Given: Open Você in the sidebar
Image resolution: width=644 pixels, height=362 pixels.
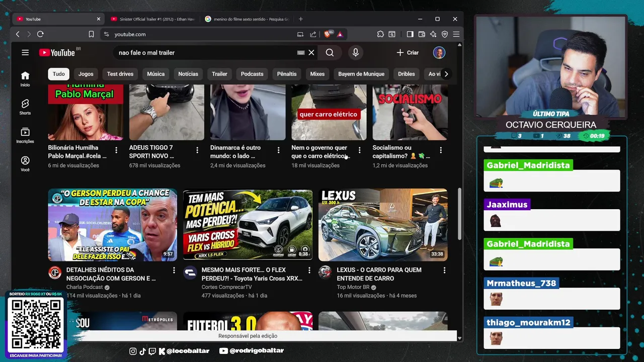Looking at the screenshot, I should tap(25, 163).
